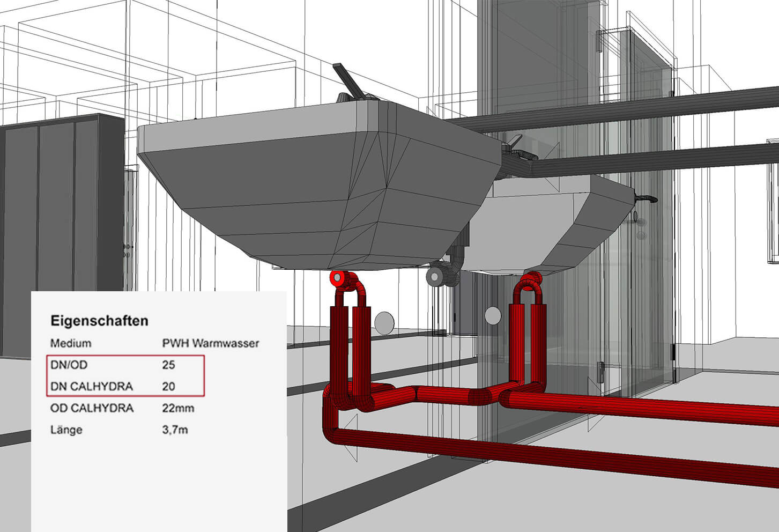The height and width of the screenshot is (532, 779).
Task: Click the round wall outlet left of glass
Action: click(384, 323)
